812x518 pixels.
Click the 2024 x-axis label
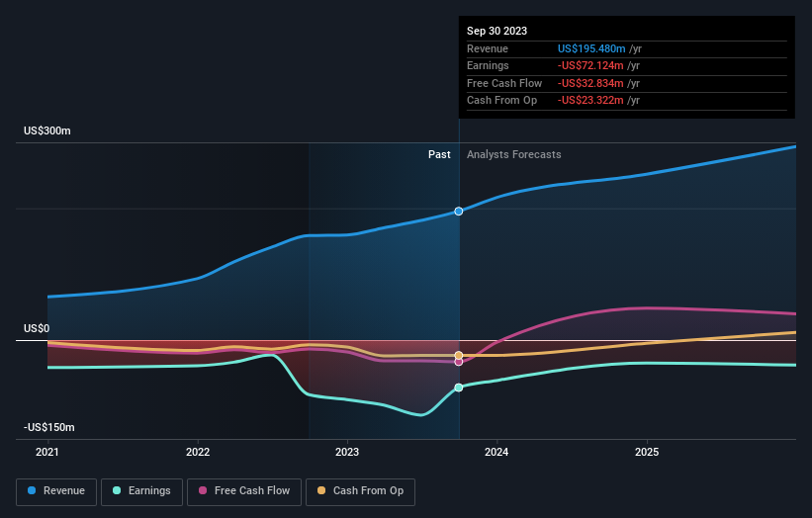coord(496,453)
